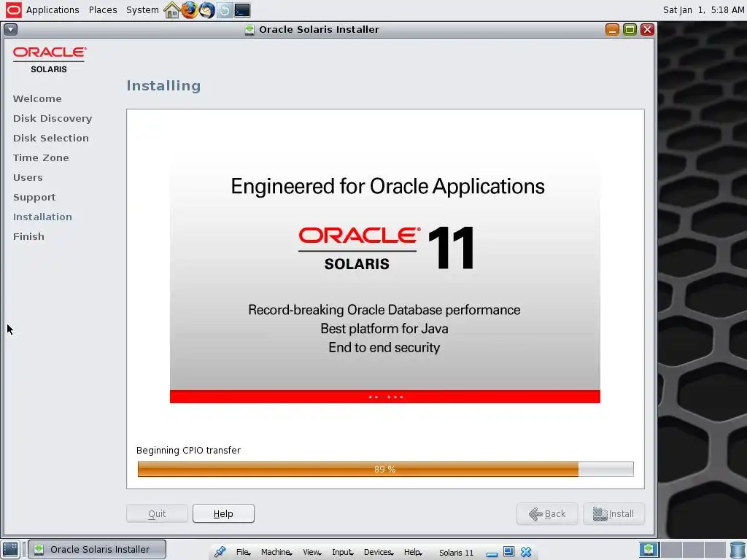The image size is (747, 560).
Task: Click the Oracle logo panel icon
Action: point(13,10)
